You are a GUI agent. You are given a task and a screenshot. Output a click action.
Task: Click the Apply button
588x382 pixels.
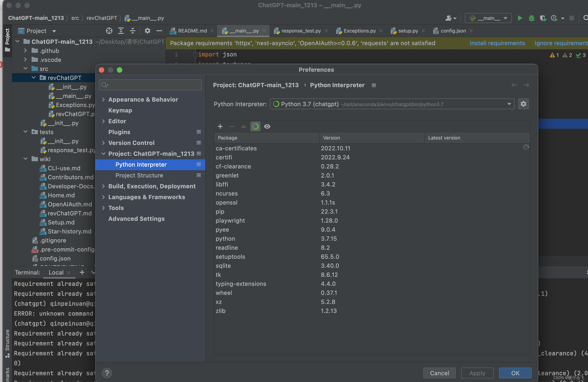(477, 373)
